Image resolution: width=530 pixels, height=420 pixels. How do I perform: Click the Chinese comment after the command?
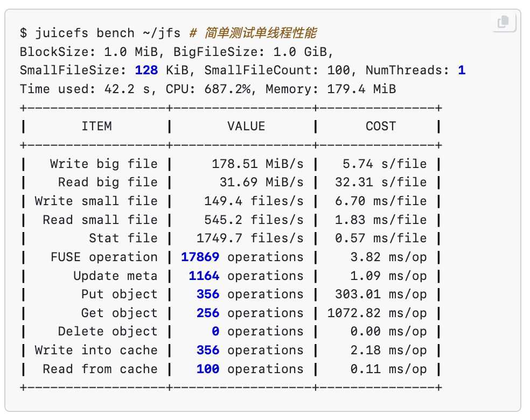pyautogui.click(x=253, y=33)
